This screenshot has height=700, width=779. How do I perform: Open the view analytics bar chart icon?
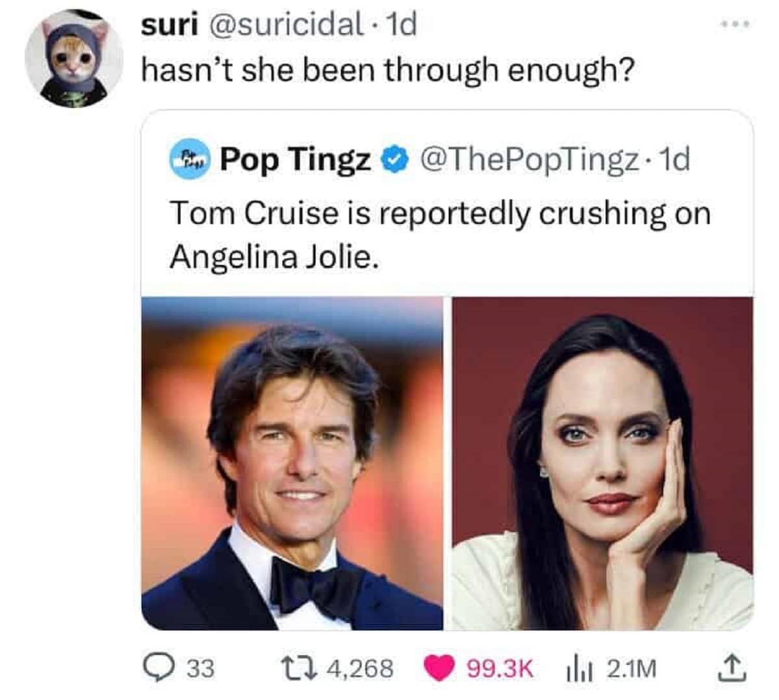(x=573, y=668)
